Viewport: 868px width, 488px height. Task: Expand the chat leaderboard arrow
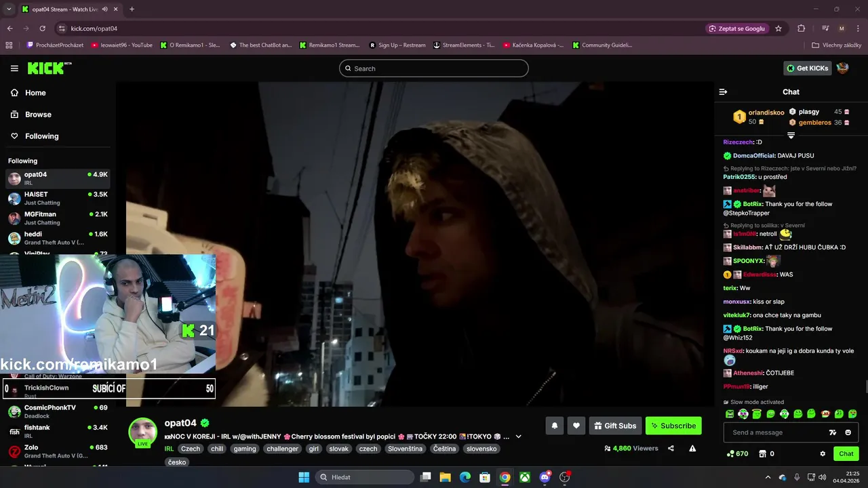tap(791, 136)
